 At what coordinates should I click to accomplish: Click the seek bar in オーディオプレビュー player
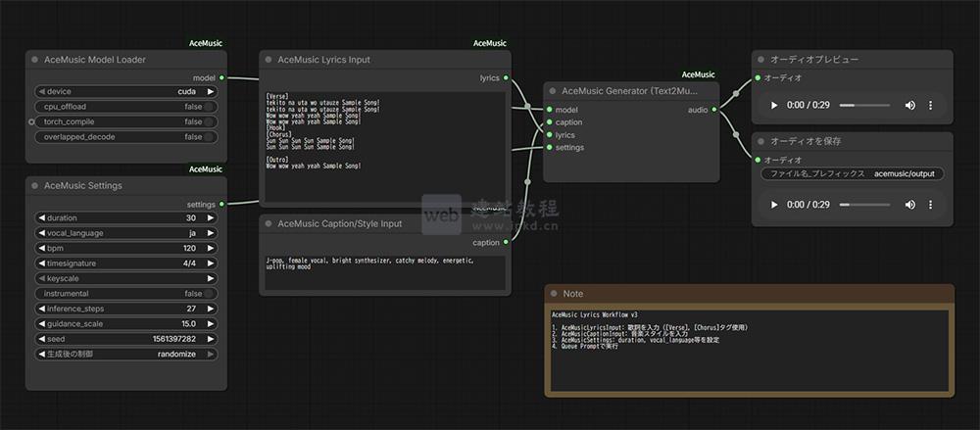point(864,105)
